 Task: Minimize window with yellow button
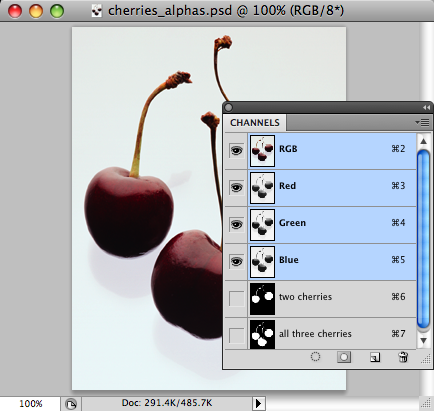tap(36, 11)
